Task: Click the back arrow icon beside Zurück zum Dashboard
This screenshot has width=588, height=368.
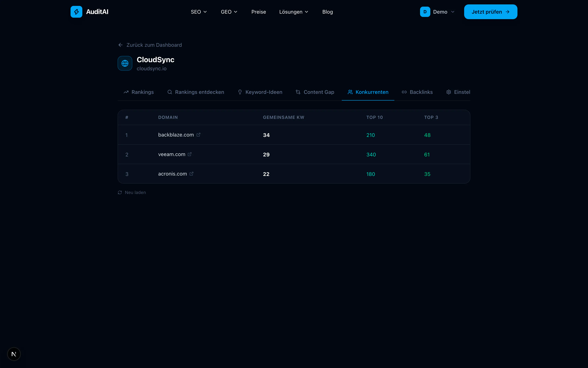Action: coord(121,45)
